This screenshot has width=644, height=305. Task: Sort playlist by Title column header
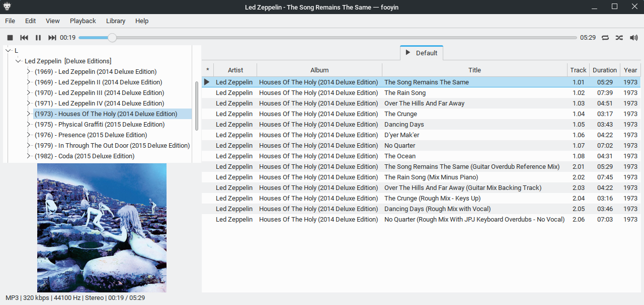(474, 70)
